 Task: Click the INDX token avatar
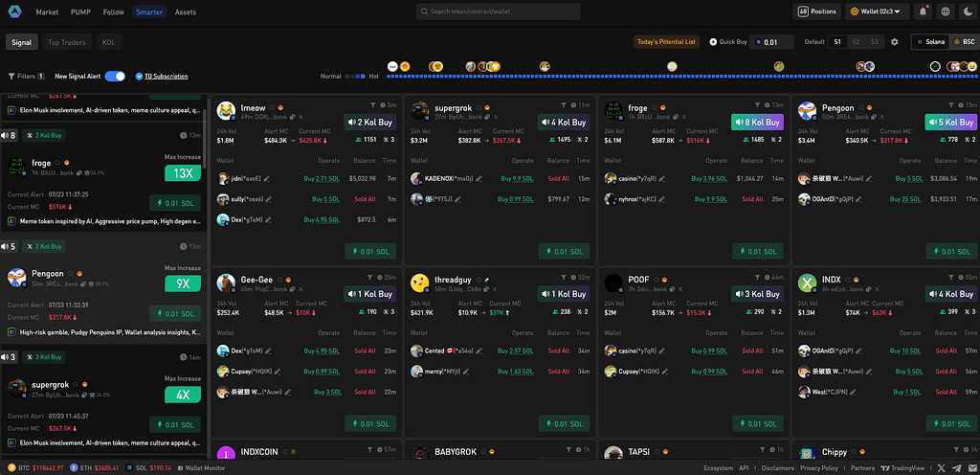click(x=807, y=283)
